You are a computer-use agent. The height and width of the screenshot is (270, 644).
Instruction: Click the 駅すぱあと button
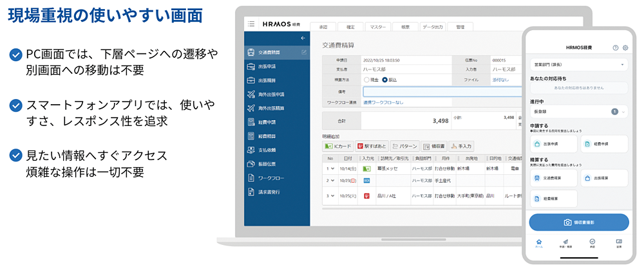click(x=372, y=146)
